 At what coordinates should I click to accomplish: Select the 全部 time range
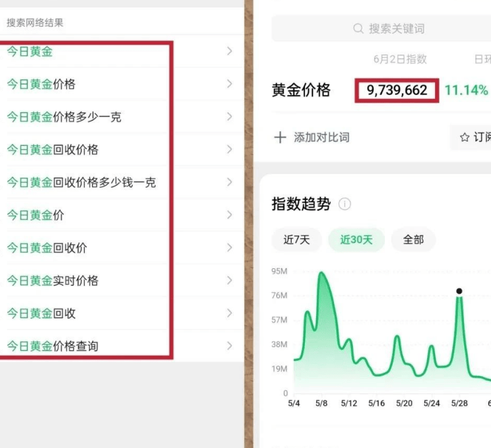coord(413,240)
